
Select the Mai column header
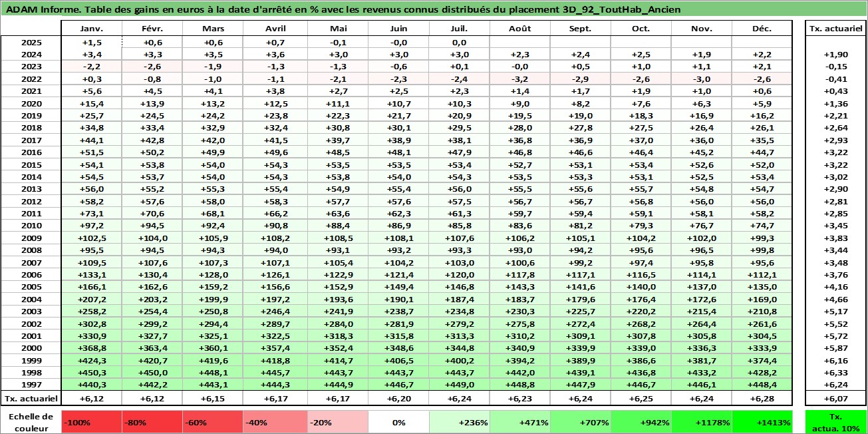[x=338, y=29]
